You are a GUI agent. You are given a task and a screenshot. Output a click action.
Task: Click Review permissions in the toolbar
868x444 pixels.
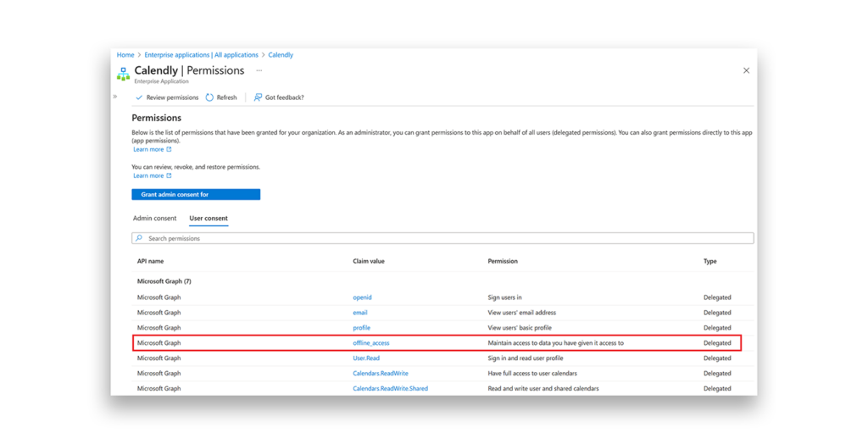[167, 97]
